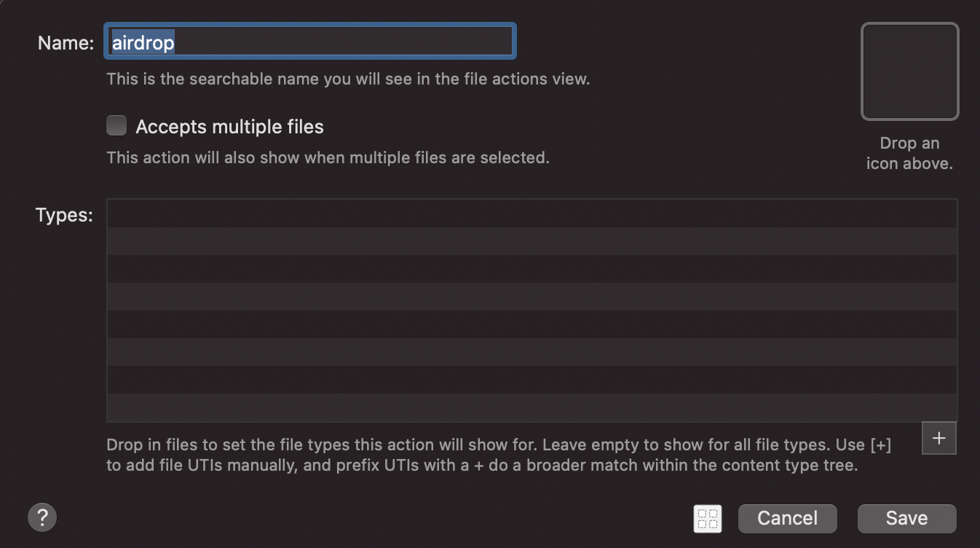Add a file type with plus button

click(938, 438)
